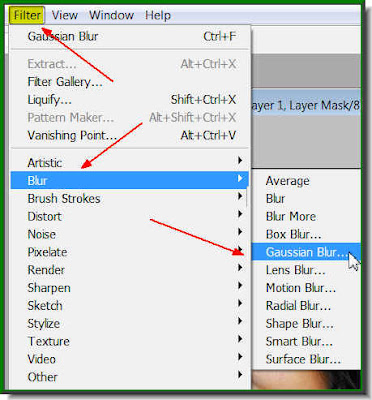Open the Vanishing Point filter

coord(130,135)
